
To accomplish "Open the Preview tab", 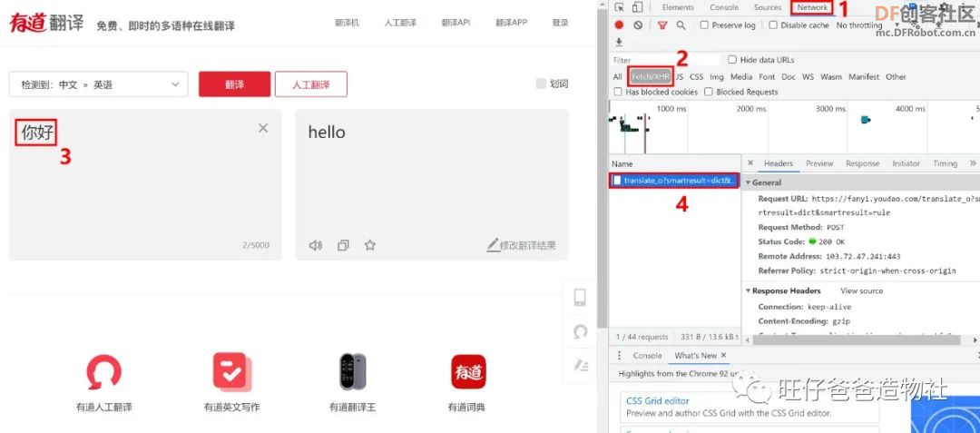I will click(819, 163).
